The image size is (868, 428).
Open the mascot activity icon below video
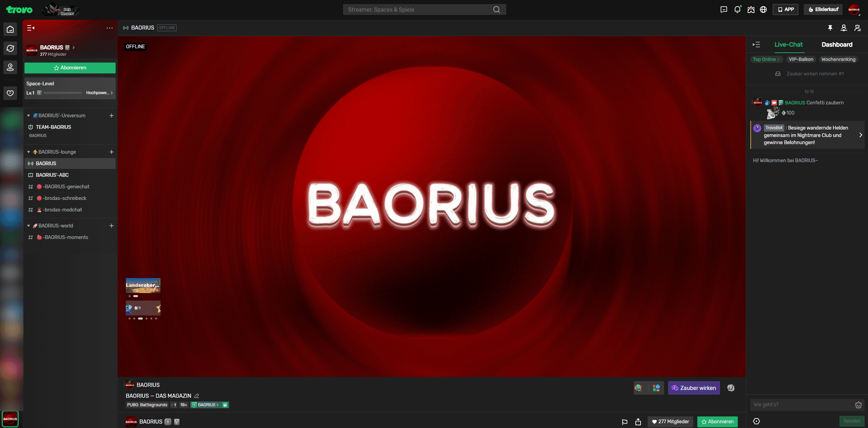coord(638,388)
